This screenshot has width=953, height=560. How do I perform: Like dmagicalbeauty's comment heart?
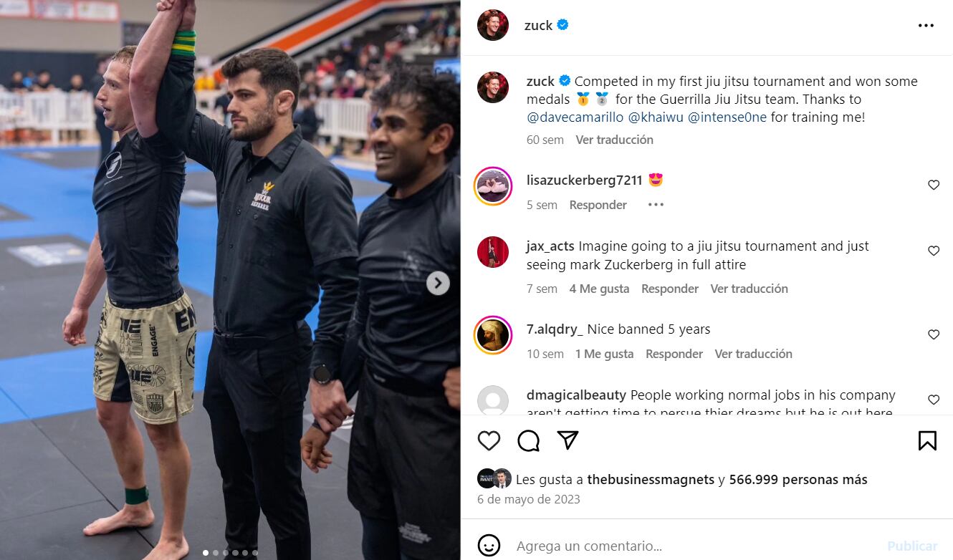pyautogui.click(x=934, y=400)
